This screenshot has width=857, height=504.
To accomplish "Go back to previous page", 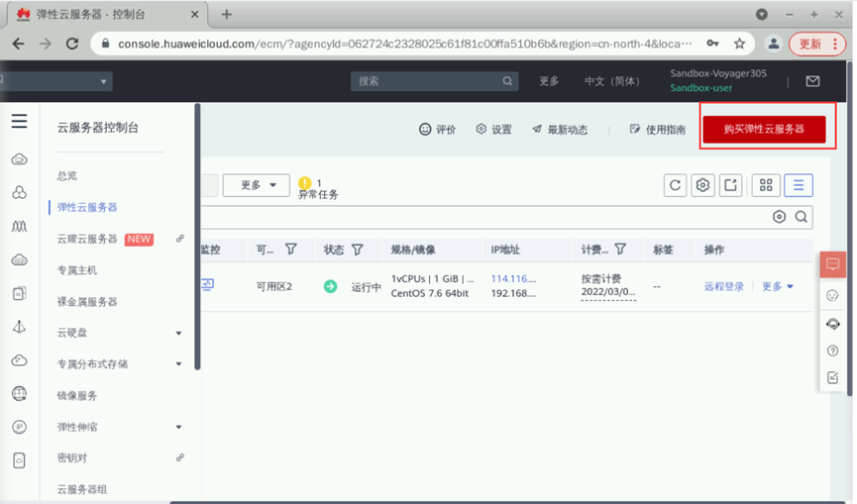I will (19, 44).
